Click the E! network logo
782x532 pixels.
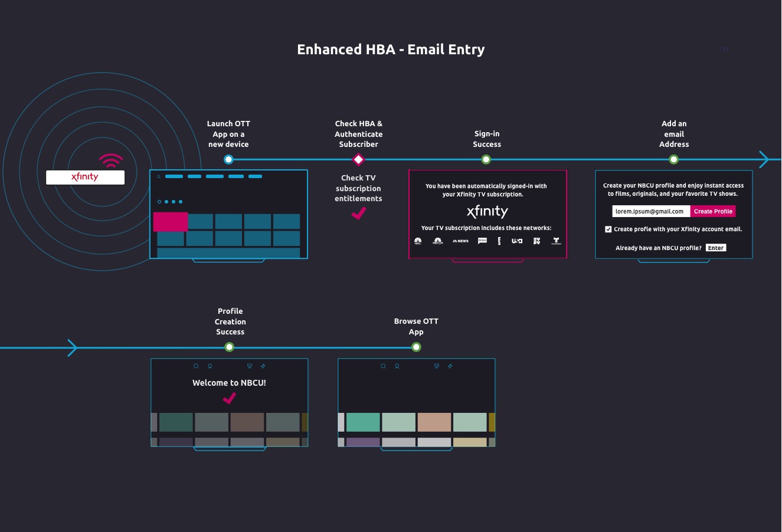tap(499, 241)
